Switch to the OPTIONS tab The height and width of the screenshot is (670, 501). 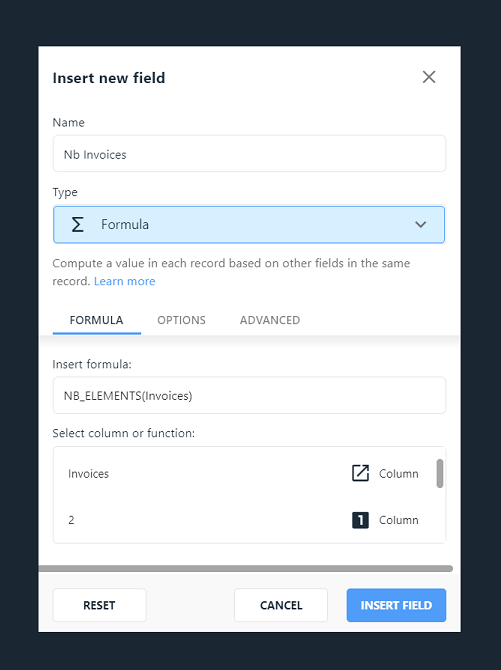click(181, 320)
